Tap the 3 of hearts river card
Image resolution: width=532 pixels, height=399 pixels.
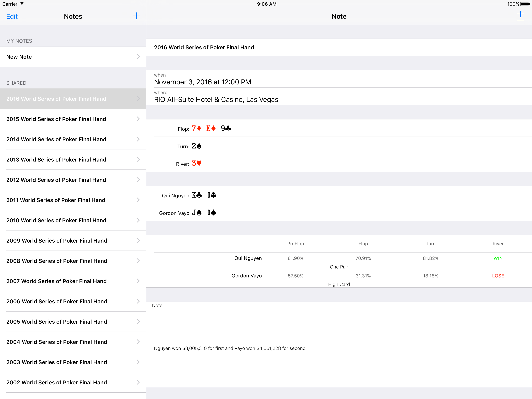(196, 164)
